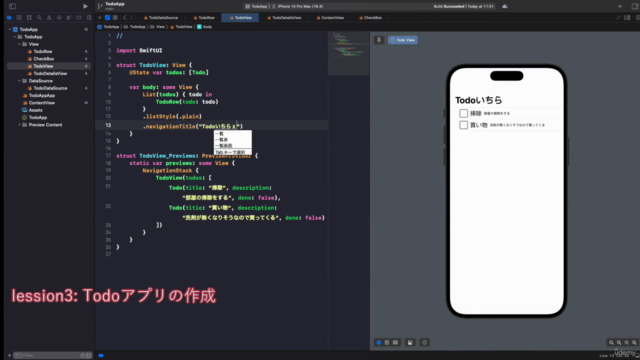Open the Project navigator folder icon

click(9, 18)
